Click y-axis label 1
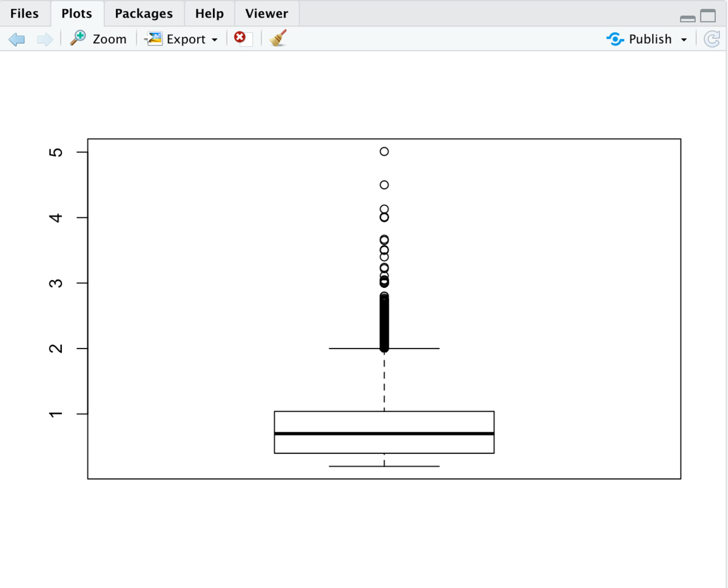The image size is (728, 588). (x=56, y=414)
